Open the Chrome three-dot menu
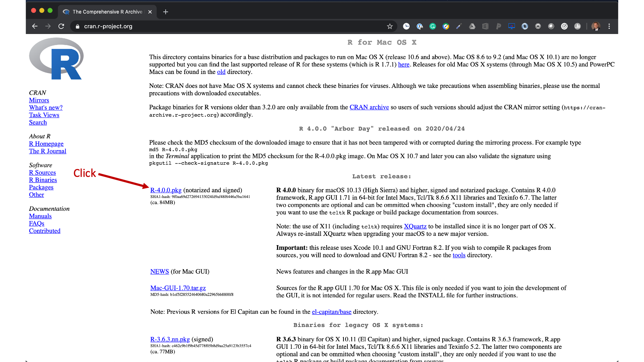The height and width of the screenshot is (362, 644). (609, 26)
